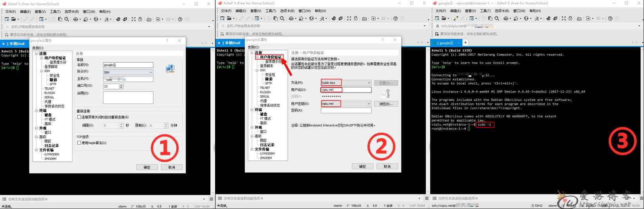Viewport: 644px width, 209px height.
Task: Collapse 文件传输 tree node in first dialog
Action: [x=36, y=150]
